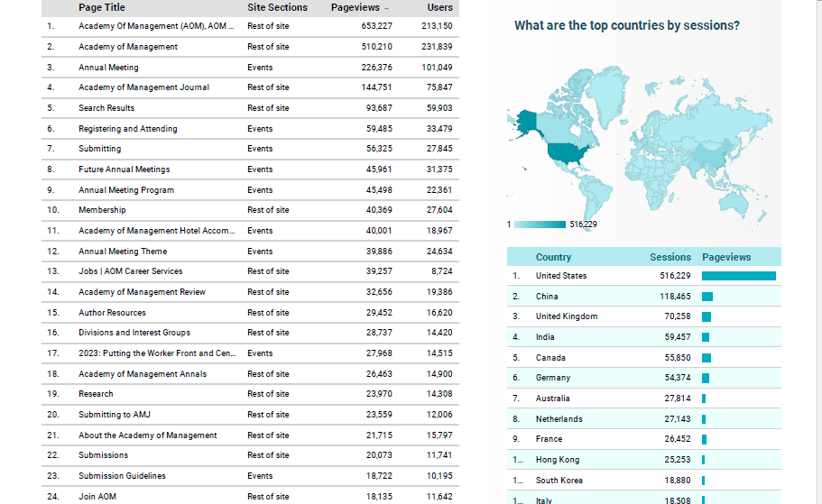
Task: Select the United States country row
Action: coord(643,276)
